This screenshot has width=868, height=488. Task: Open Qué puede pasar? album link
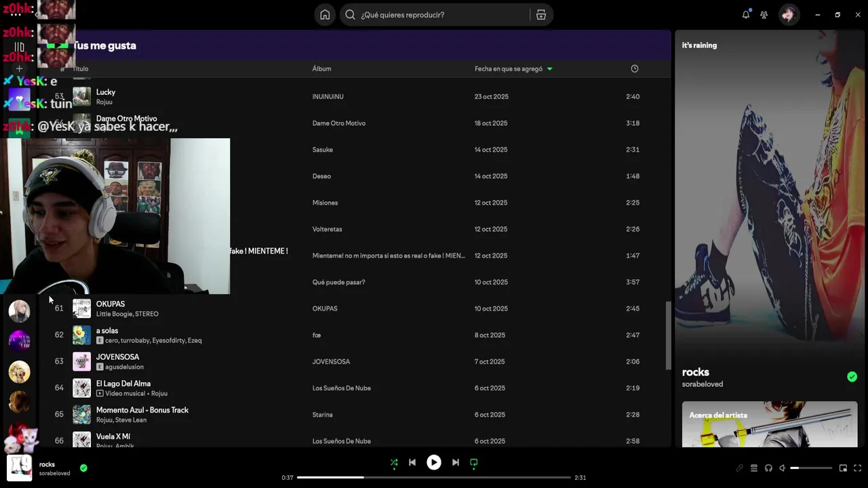pos(338,282)
